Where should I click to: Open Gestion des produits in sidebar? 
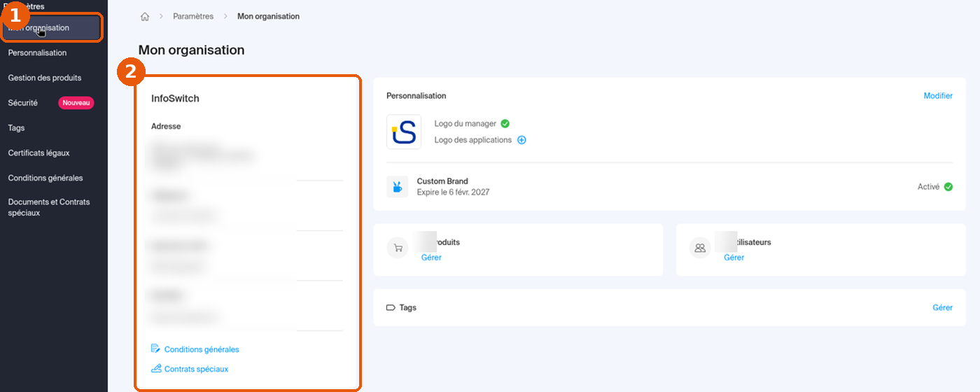(x=45, y=78)
